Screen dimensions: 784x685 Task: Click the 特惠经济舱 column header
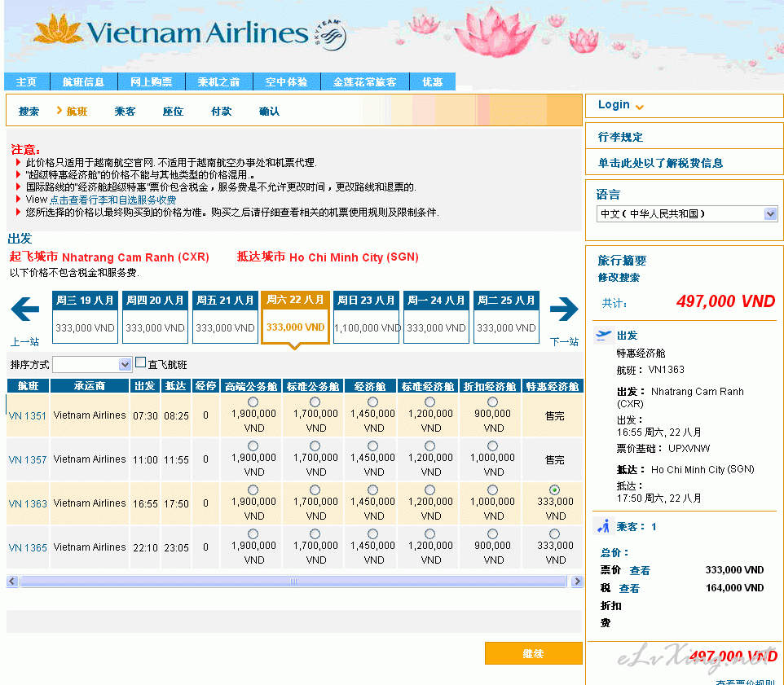[553, 386]
